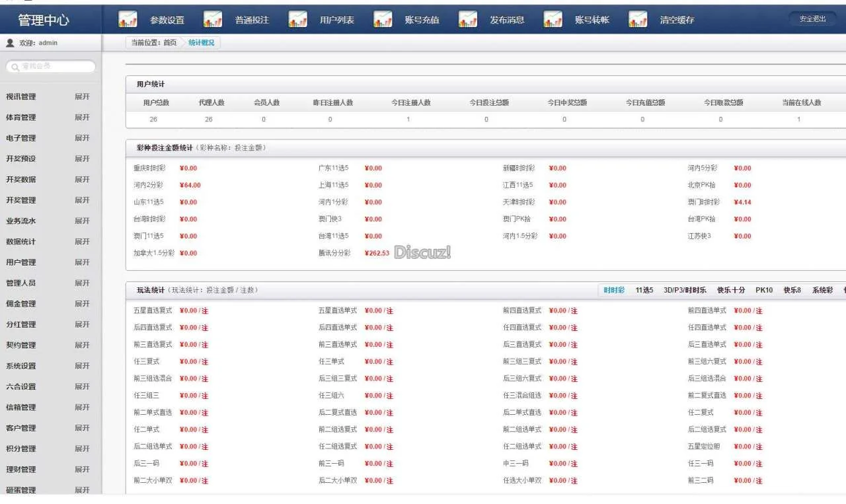Switch to the PK10 statistics tab
Image resolution: width=846 pixels, height=504 pixels.
pos(764,290)
